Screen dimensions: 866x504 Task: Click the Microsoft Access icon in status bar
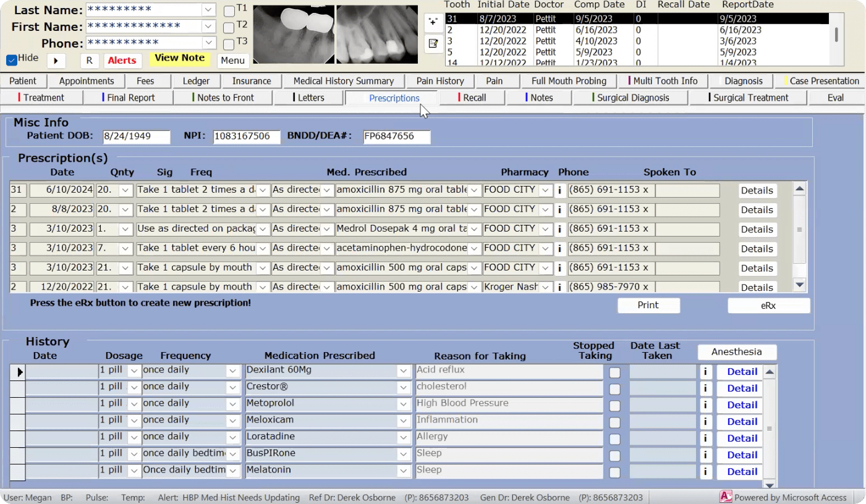pos(726,497)
